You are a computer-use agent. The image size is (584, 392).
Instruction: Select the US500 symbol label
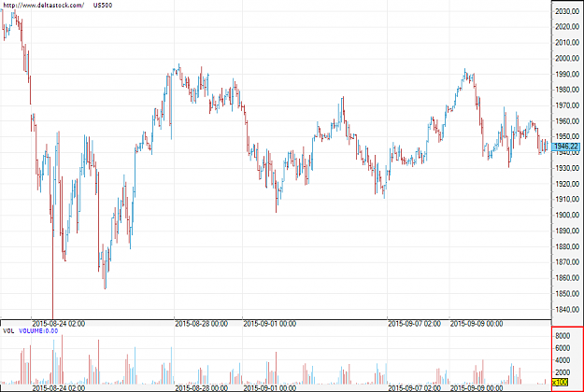[x=103, y=6]
